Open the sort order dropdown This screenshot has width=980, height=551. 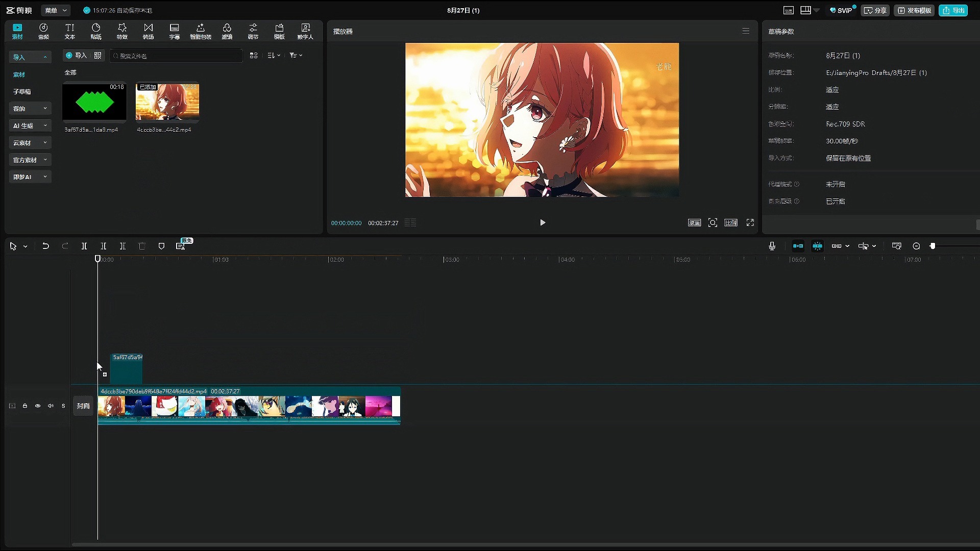click(x=274, y=55)
